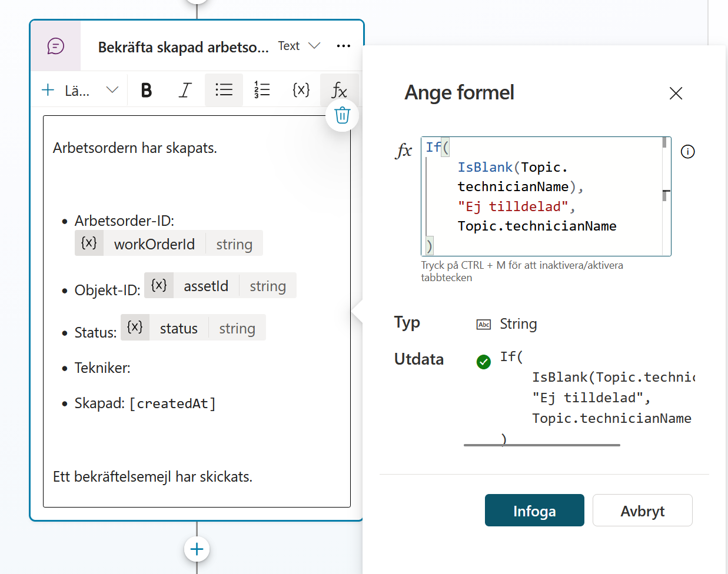The width and height of the screenshot is (728, 574).
Task: Select the assetId variable chip
Action: coord(220,286)
